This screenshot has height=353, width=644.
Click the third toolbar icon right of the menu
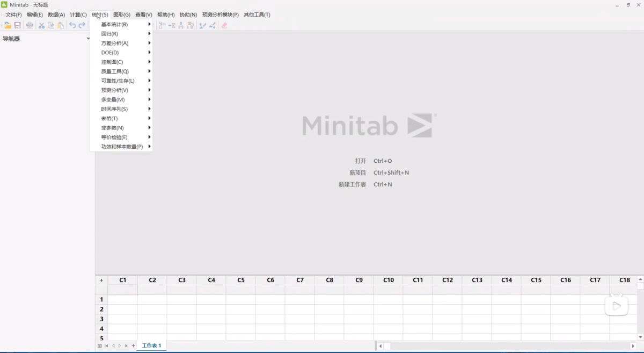[181, 25]
